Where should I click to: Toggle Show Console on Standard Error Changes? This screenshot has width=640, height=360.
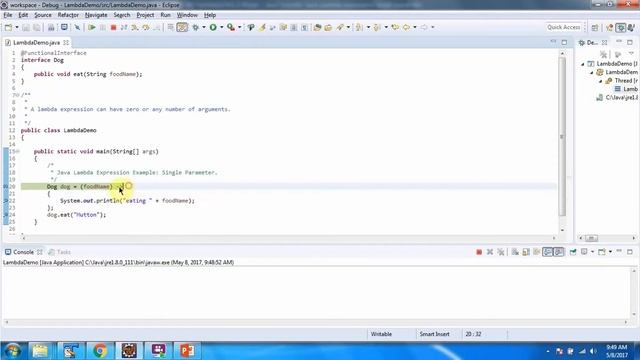pos(558,252)
